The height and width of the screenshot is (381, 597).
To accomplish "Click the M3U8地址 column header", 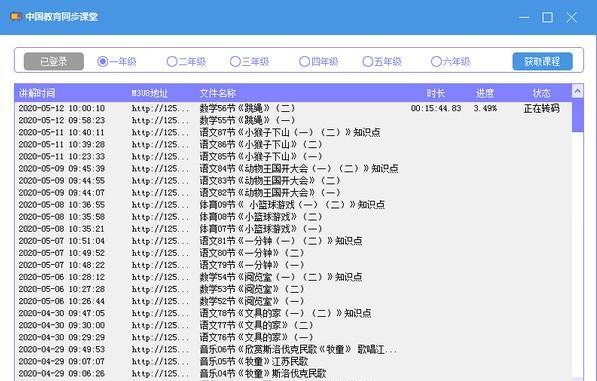I will click(x=150, y=93).
